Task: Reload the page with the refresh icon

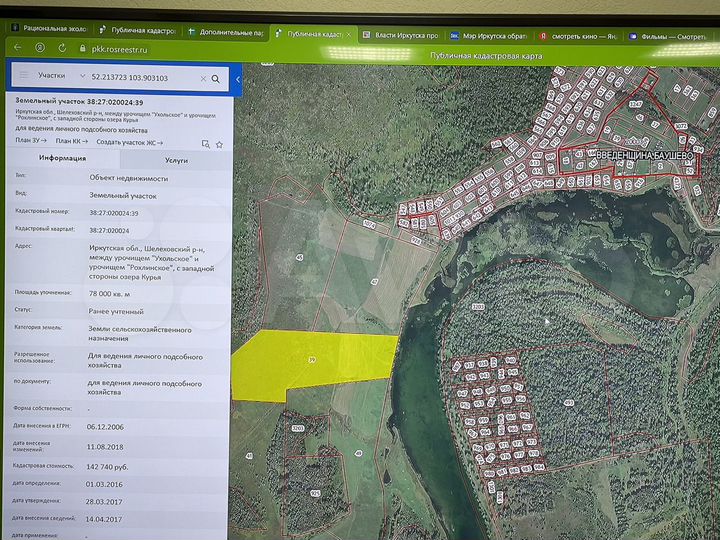Action: tap(62, 48)
